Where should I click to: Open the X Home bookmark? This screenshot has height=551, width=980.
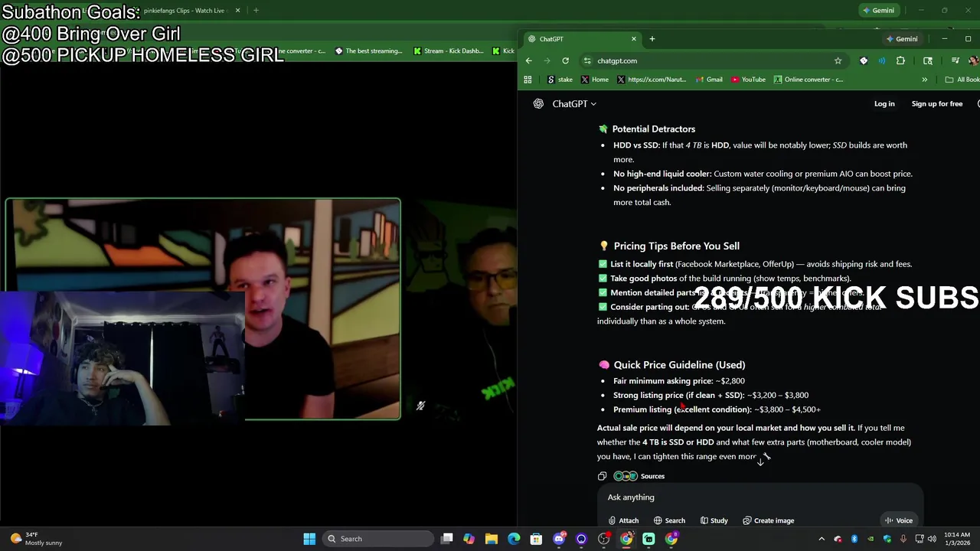(595, 80)
